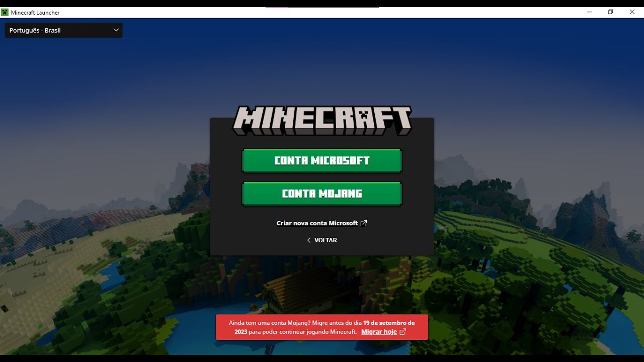Open the Migrar hoje link

379,332
